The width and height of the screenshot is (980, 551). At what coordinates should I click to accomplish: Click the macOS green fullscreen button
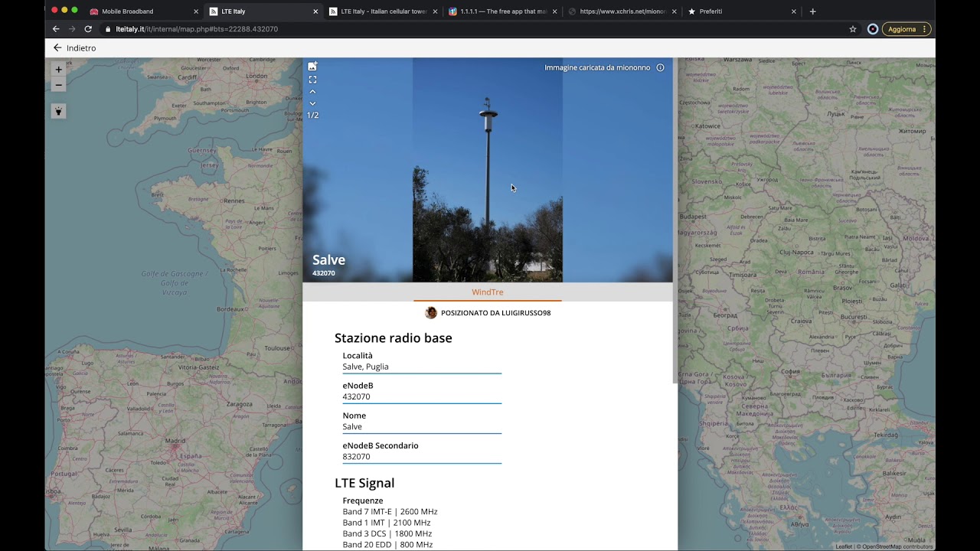pos(74,10)
